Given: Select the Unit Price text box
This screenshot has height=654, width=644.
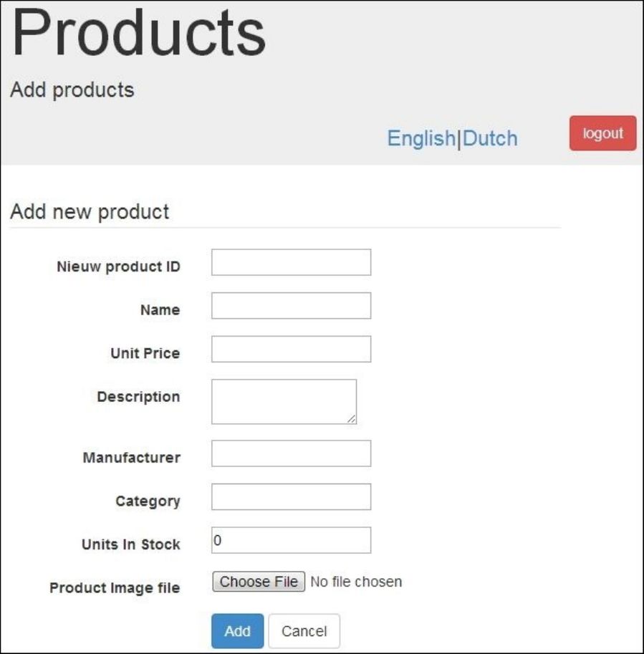Looking at the screenshot, I should click(291, 350).
